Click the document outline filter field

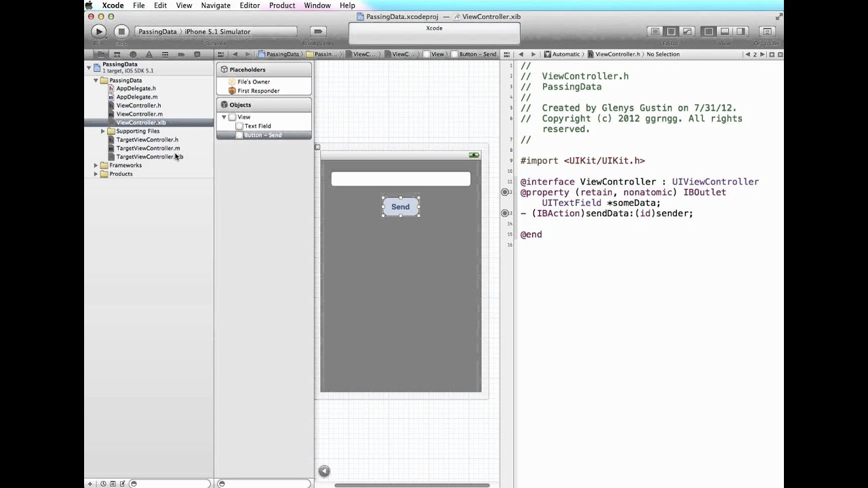click(264, 483)
